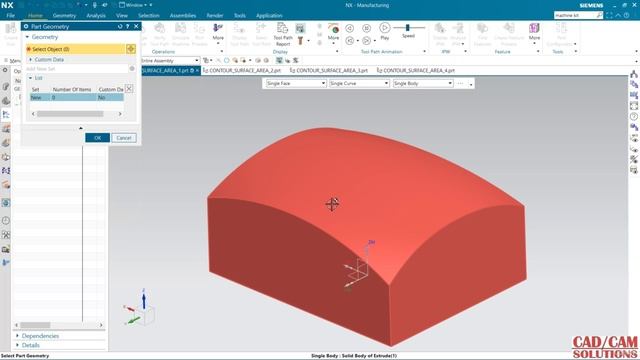Click the teal display icon beside Tool Path Report
This screenshot has height=360, width=640.
pyautogui.click(x=300, y=28)
